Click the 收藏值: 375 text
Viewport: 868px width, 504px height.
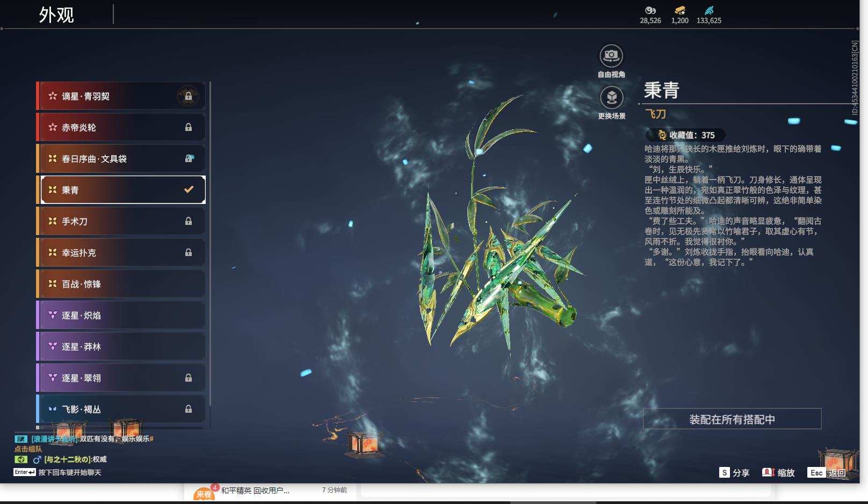(692, 135)
